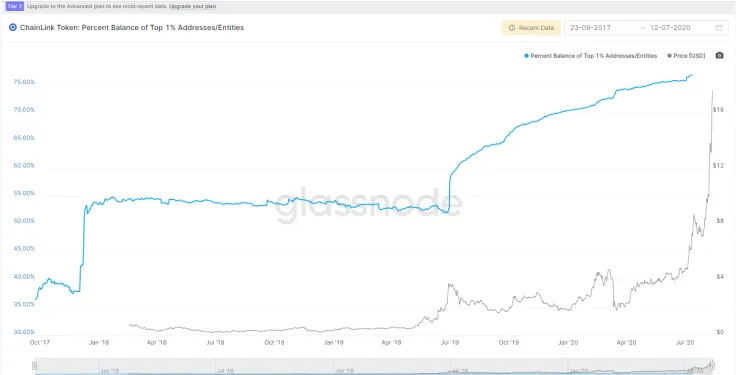
Task: Click the 75.00% y-axis label
Action: (x=24, y=82)
